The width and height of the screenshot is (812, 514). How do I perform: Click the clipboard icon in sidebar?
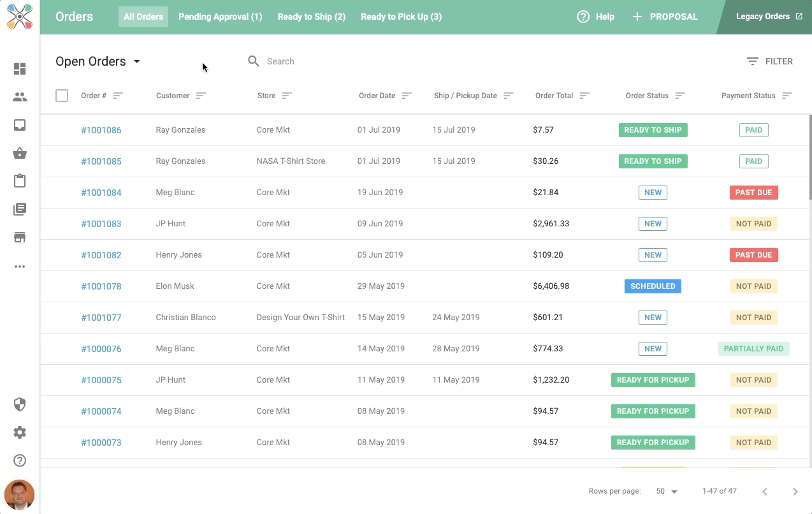point(20,181)
